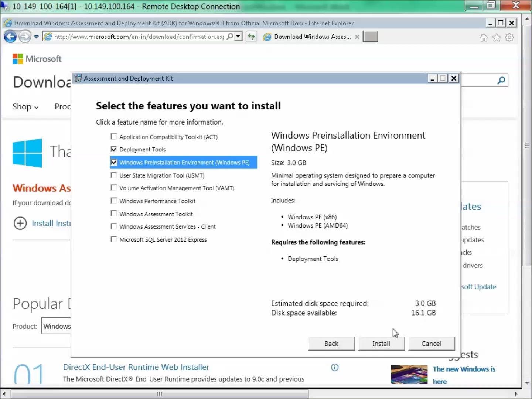532x399 pixels.
Task: Open the browser Tools gear icon
Action: (509, 37)
